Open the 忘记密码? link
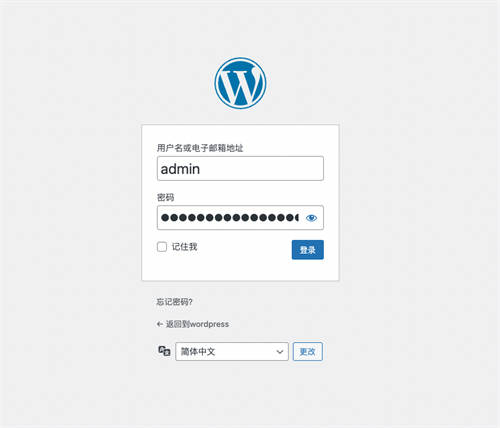Screen dimensions: 500x428 [x=174, y=302]
